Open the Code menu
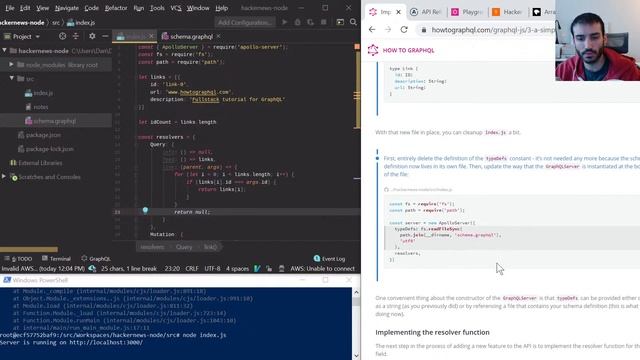The width and height of the screenshot is (640, 360). click(x=91, y=8)
